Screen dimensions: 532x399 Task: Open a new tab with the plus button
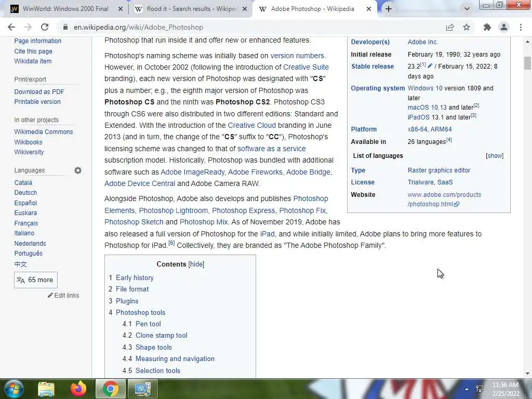pos(389,9)
